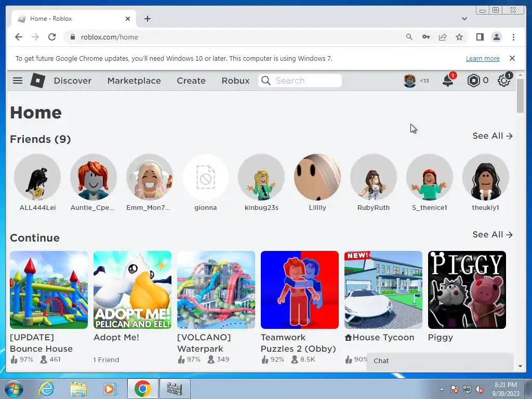Open the notifications bell
This screenshot has height=399, width=532.
pos(448,81)
